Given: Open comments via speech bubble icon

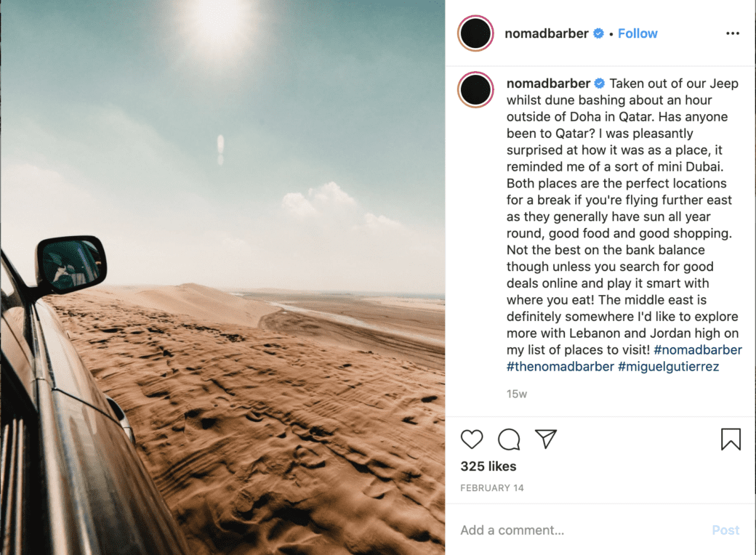Looking at the screenshot, I should 509,439.
